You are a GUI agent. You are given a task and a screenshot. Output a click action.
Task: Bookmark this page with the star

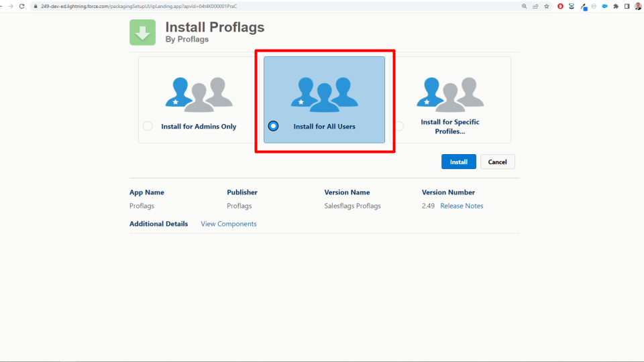click(546, 6)
